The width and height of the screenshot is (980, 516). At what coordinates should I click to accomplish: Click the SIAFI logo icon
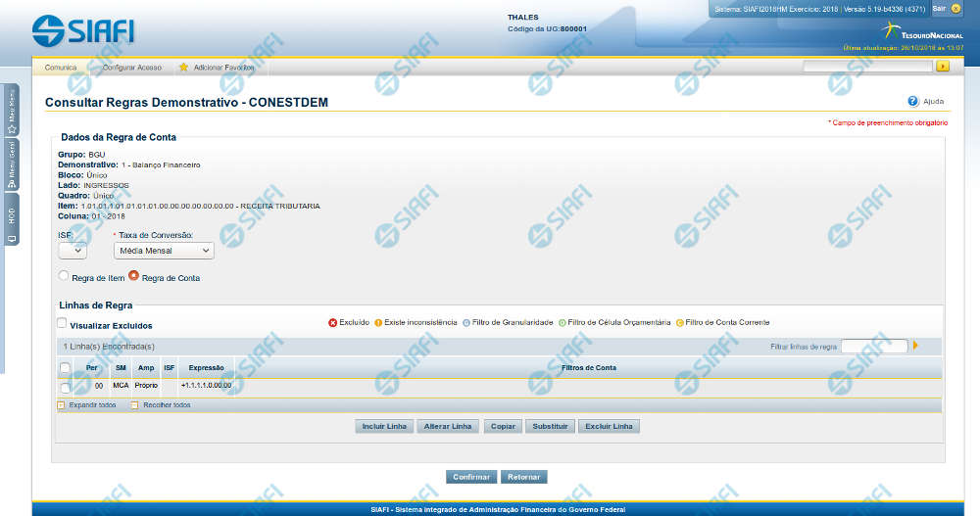click(47, 30)
